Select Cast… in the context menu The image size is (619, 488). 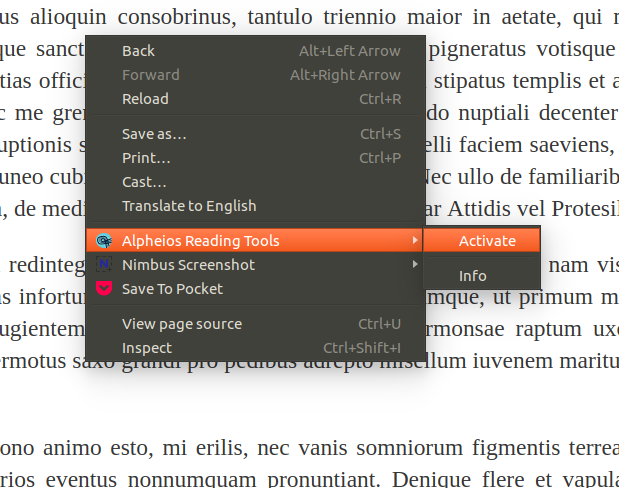pos(256,182)
